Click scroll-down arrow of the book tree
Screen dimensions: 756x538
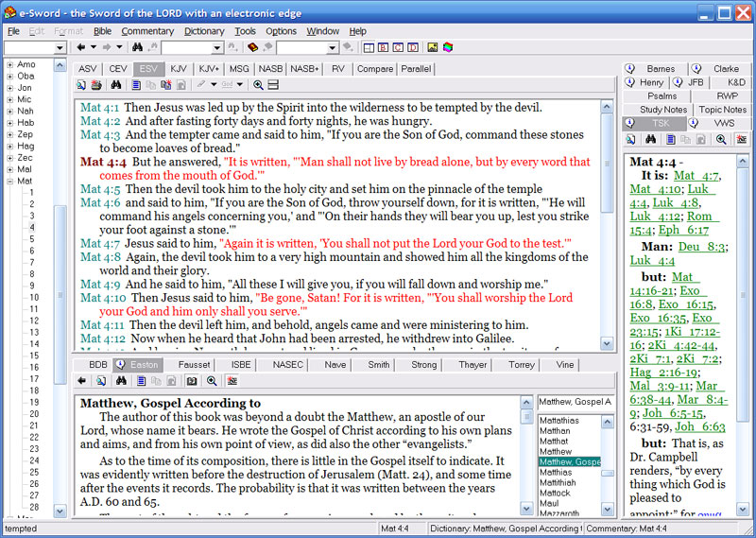60,511
